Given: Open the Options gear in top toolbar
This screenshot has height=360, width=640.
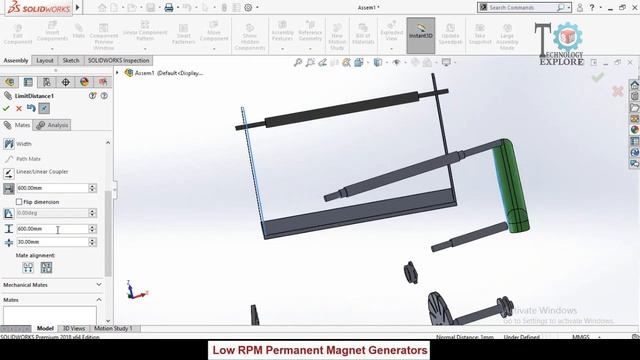Looking at the screenshot, I should [x=248, y=7].
